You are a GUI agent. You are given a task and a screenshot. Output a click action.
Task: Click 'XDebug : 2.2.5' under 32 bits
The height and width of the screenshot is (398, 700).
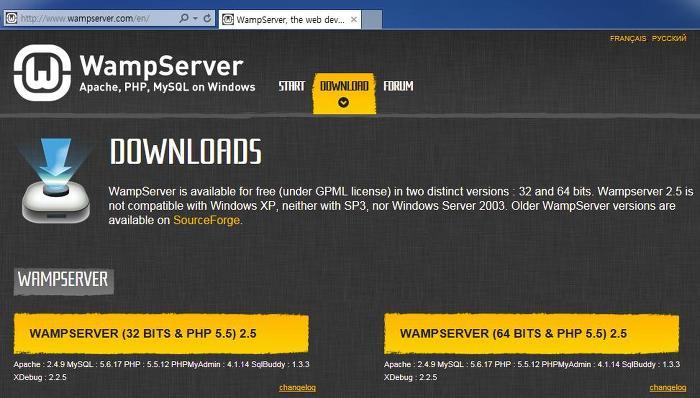tap(40, 377)
